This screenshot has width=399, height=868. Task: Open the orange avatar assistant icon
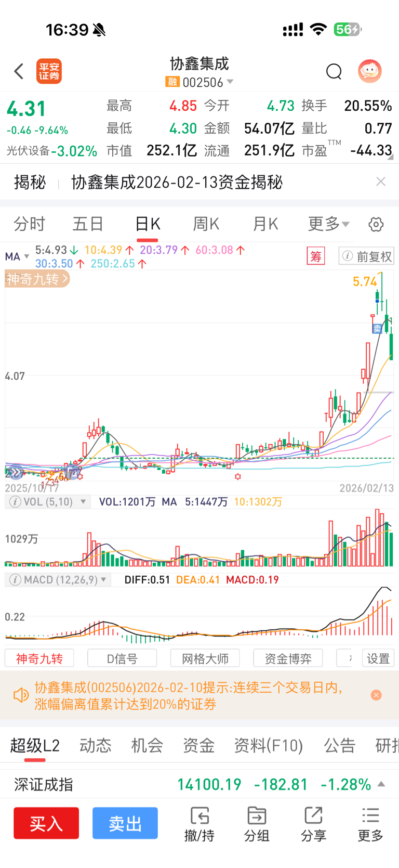(x=370, y=71)
